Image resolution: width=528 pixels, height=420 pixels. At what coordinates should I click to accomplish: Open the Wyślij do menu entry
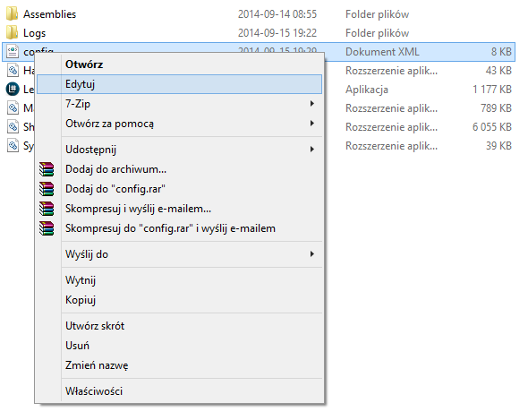180,253
